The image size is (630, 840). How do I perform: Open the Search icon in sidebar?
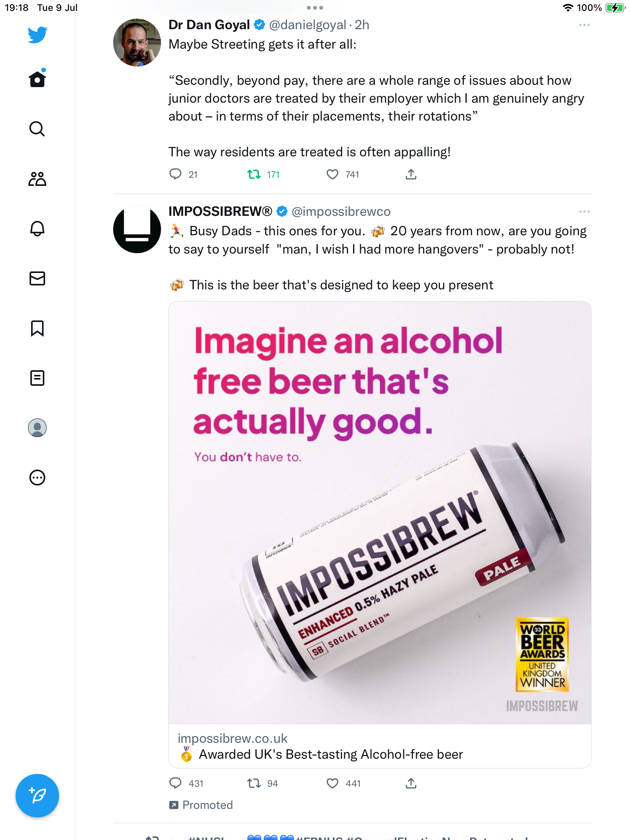pos(37,129)
